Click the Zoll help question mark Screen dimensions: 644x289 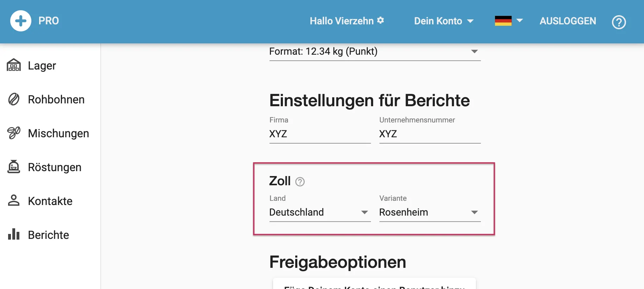pos(300,182)
